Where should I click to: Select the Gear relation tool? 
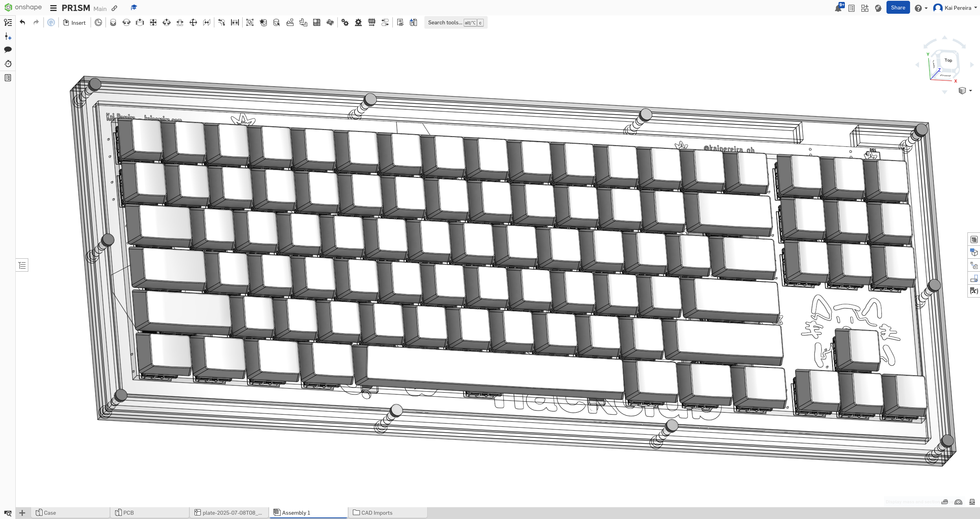(x=345, y=23)
